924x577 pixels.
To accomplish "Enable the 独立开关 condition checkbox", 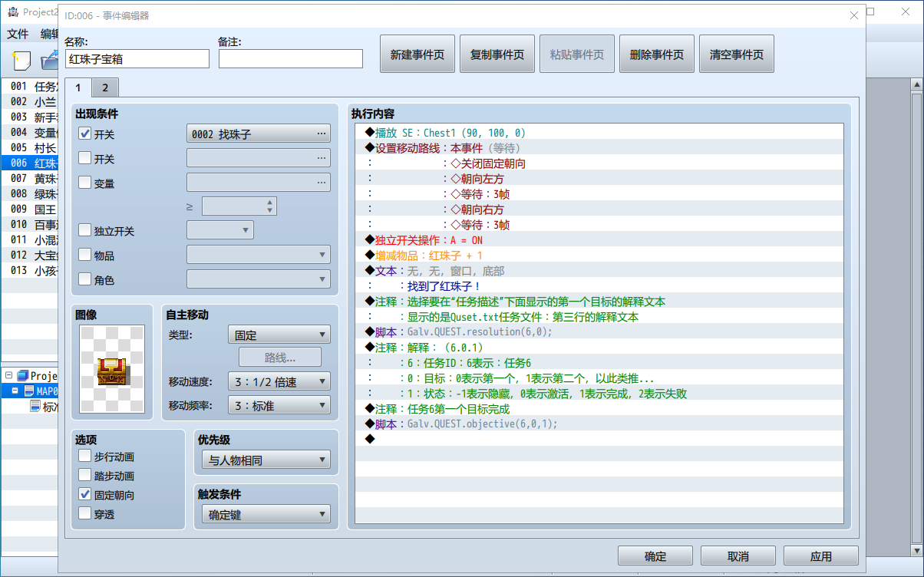I will click(85, 230).
